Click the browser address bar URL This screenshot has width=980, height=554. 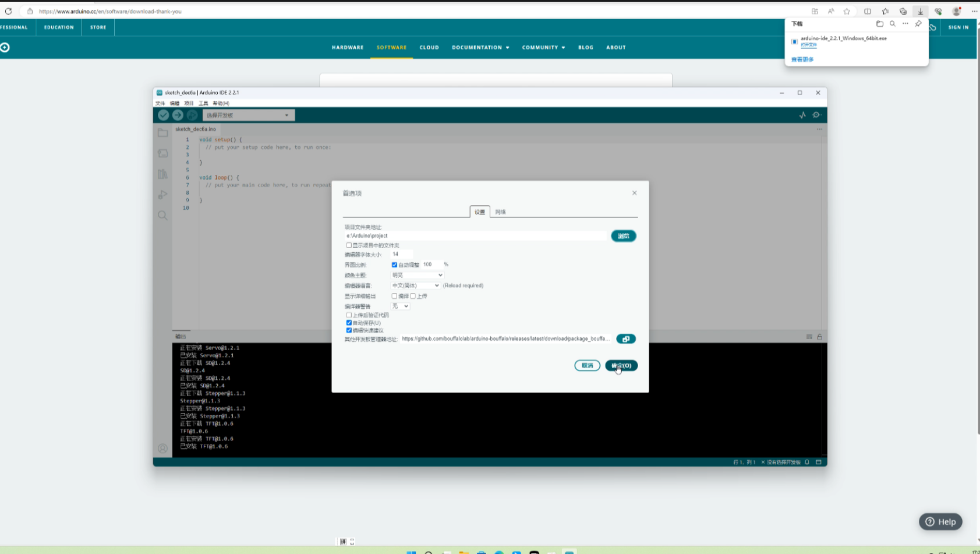110,11
